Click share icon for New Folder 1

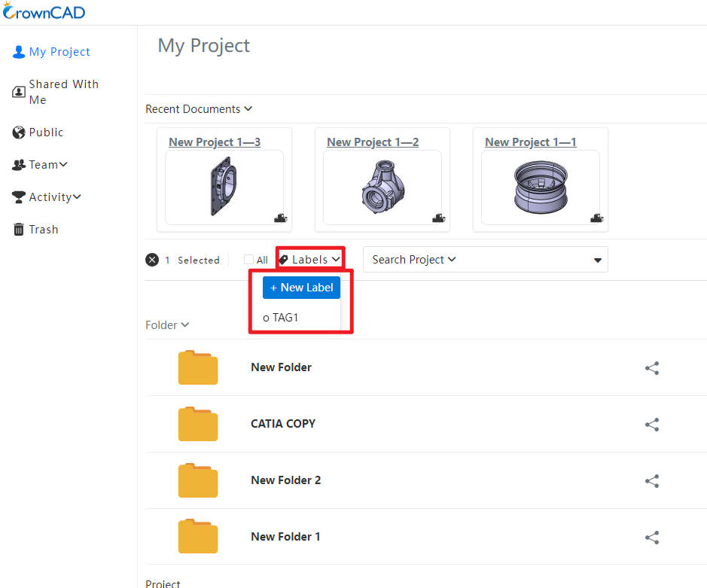pos(652,538)
